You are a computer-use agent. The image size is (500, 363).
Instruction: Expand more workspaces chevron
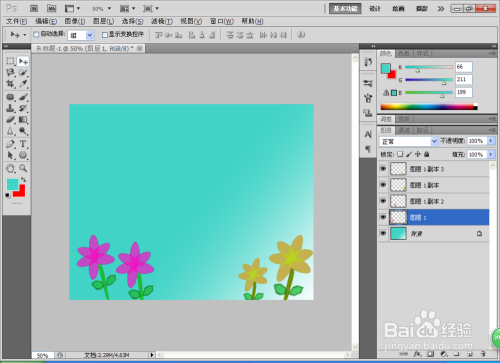click(441, 9)
